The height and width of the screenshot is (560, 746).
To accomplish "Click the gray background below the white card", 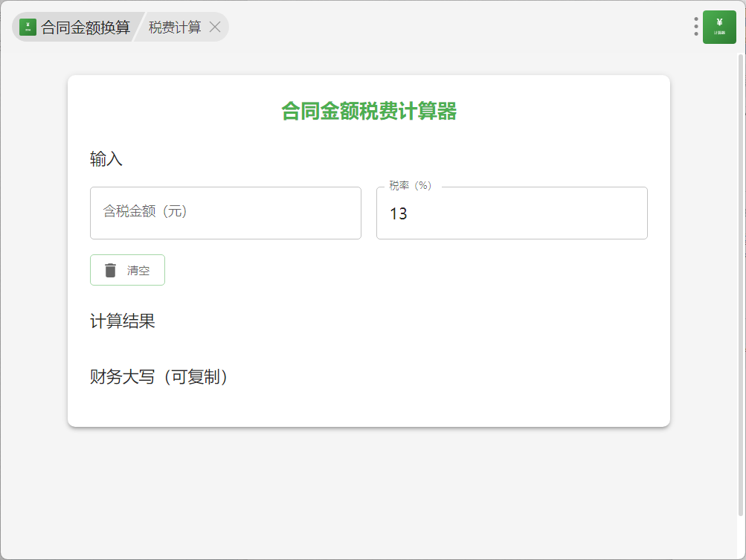I will click(x=368, y=491).
